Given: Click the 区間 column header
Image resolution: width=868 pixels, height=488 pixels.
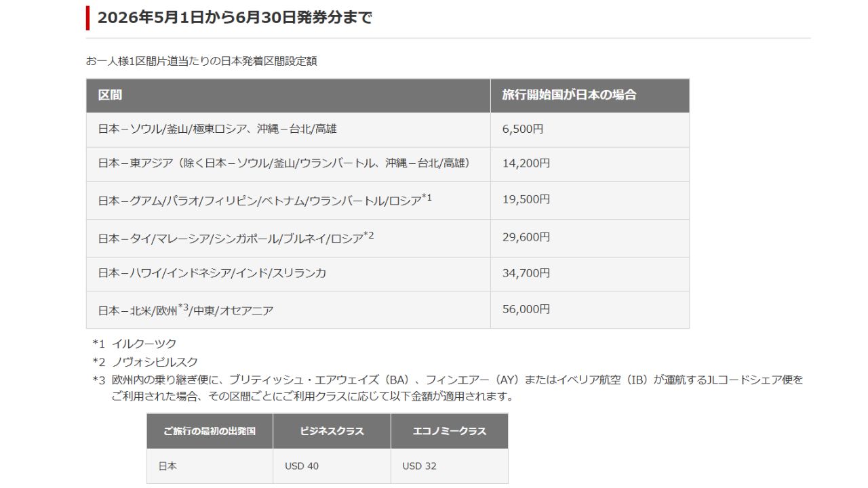Looking at the screenshot, I should coord(288,96).
